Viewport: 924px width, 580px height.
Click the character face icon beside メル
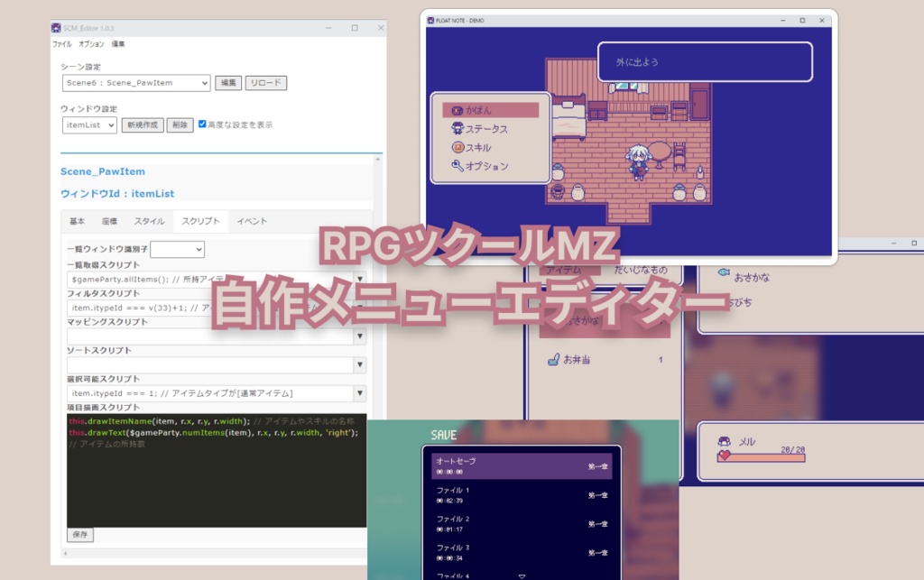tap(725, 441)
